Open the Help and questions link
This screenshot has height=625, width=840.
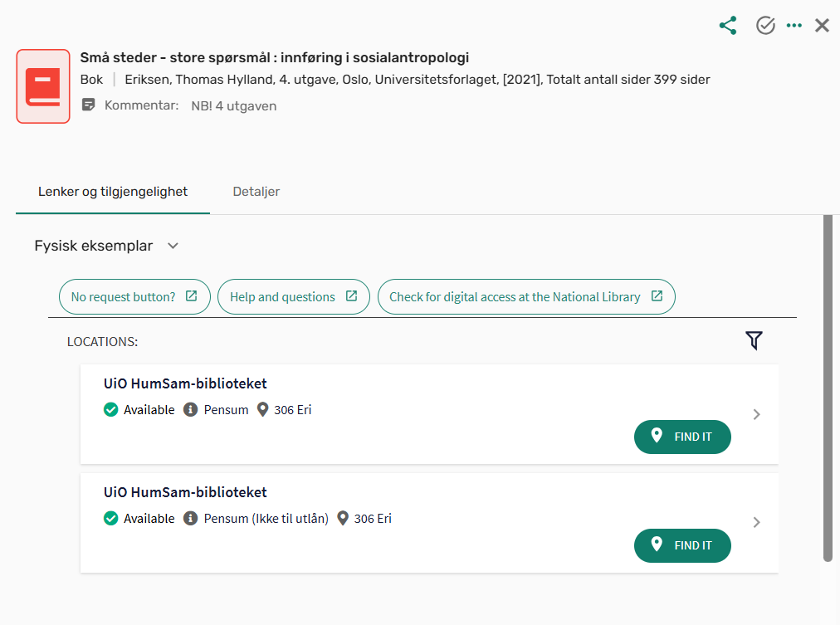[x=294, y=296]
